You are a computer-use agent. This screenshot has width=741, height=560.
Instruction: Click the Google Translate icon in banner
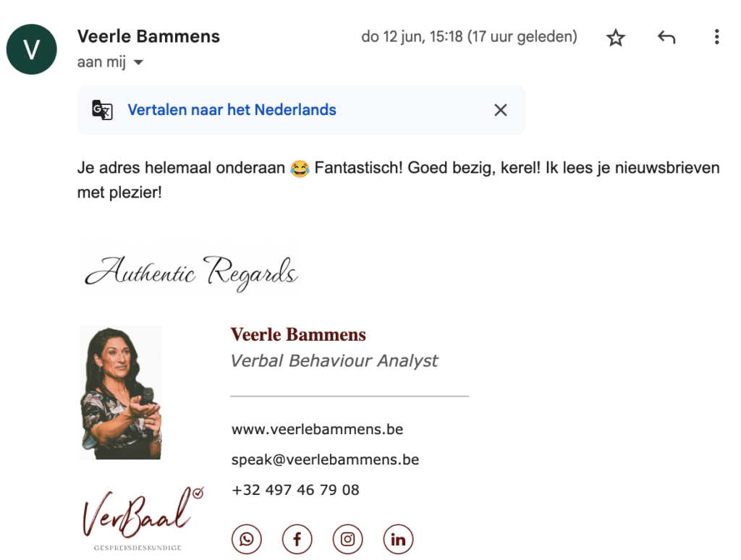click(102, 110)
